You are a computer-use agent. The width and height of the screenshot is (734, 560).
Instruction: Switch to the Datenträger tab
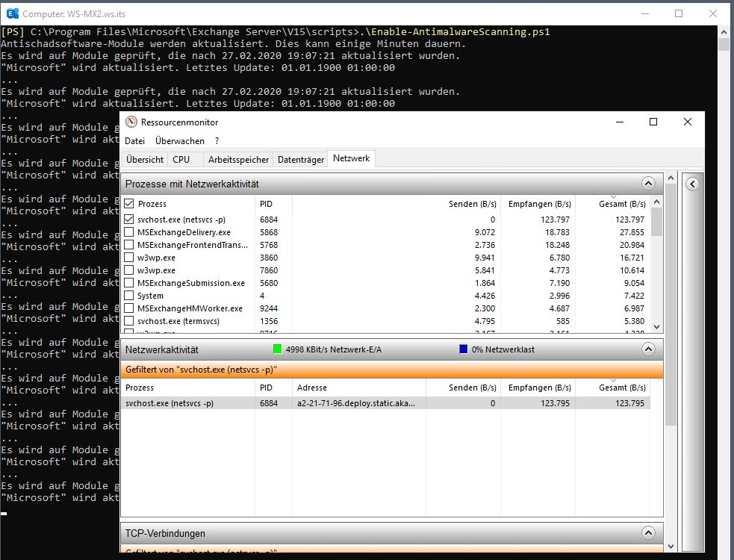tap(300, 160)
